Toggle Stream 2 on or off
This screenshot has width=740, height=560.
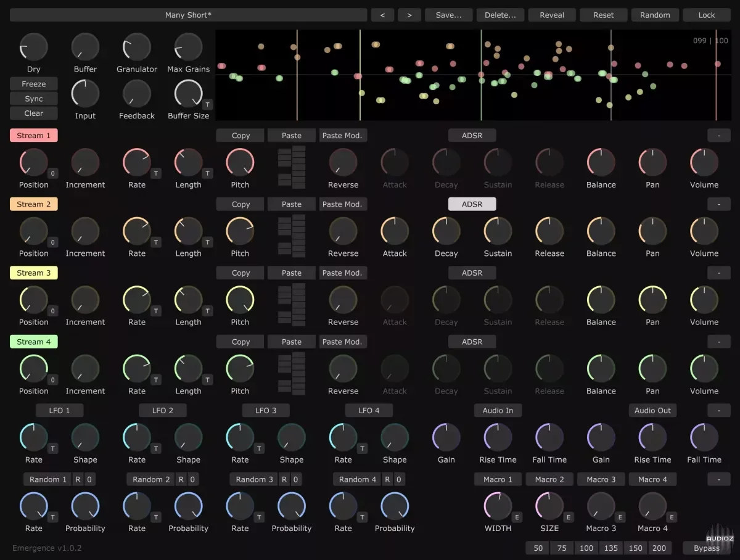pyautogui.click(x=34, y=204)
